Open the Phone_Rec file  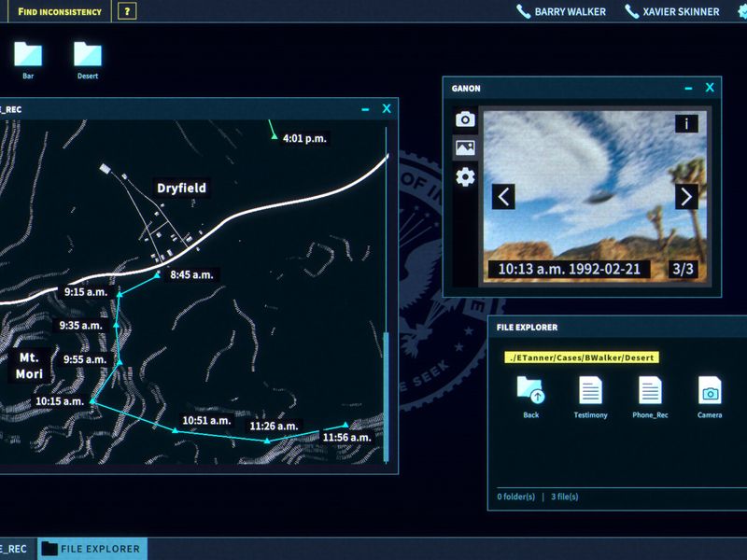[650, 398]
